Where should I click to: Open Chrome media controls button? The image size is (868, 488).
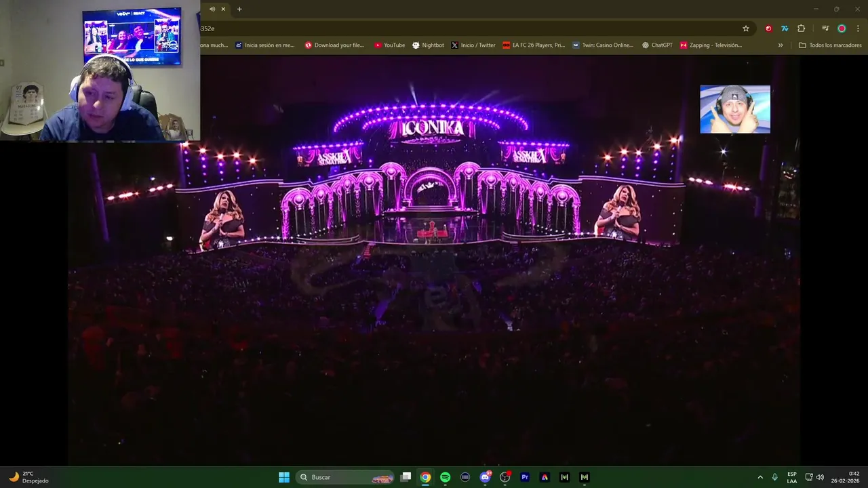point(825,28)
